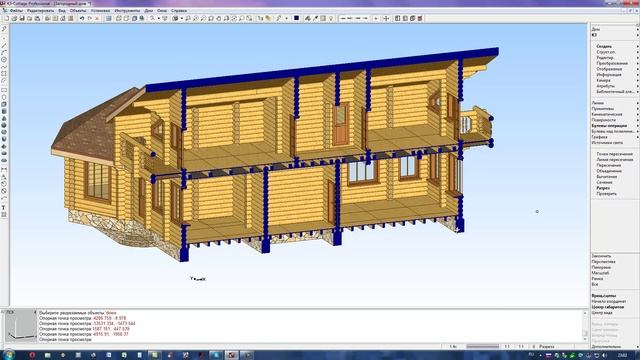Click the hand pan view icon
This screenshot has height=360, width=640.
[x=219, y=18]
